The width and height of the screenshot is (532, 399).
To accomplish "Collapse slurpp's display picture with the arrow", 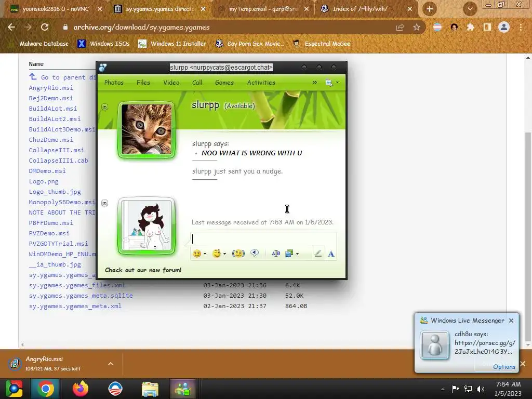I will tap(105, 107).
